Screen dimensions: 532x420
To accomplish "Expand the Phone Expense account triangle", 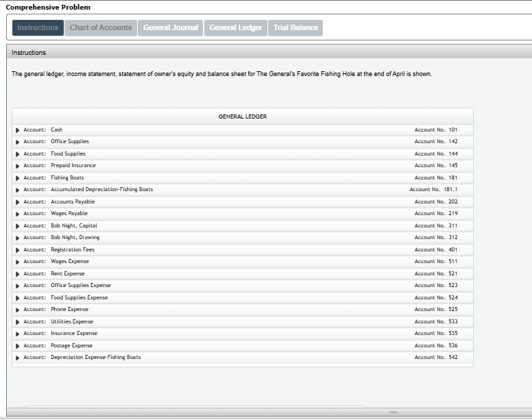I will pyautogui.click(x=18, y=310).
